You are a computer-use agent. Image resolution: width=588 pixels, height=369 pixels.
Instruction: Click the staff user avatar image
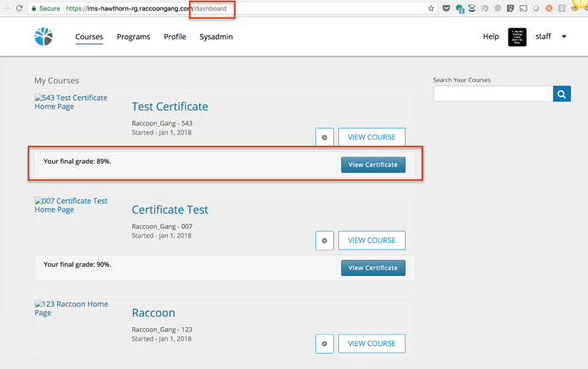(x=517, y=37)
